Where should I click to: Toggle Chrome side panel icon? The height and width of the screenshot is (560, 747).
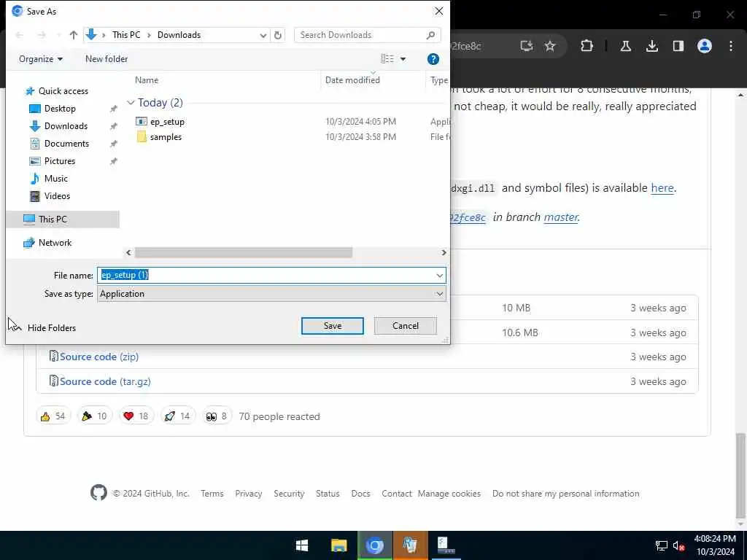coord(678,46)
